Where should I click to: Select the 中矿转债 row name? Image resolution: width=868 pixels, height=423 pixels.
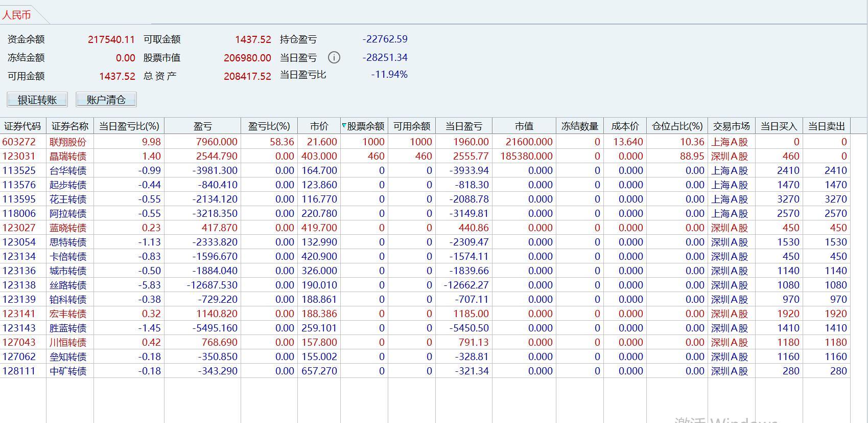coord(68,371)
